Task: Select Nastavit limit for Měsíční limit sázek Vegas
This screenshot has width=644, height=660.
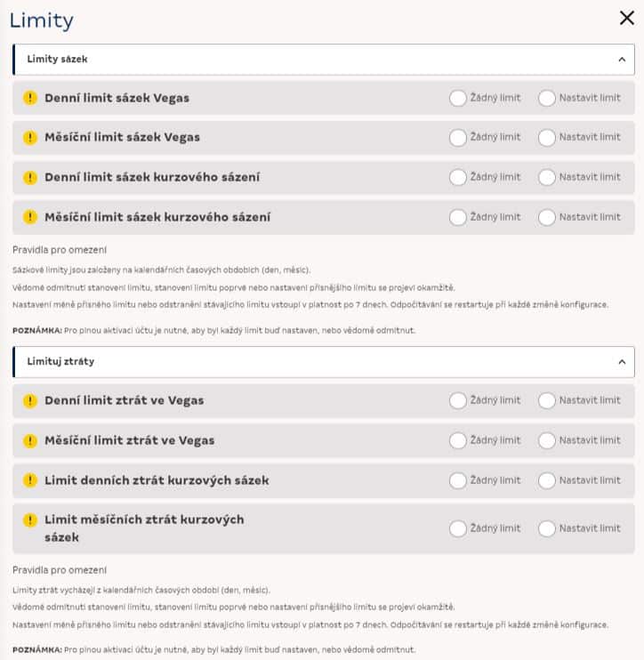Action: (x=547, y=138)
